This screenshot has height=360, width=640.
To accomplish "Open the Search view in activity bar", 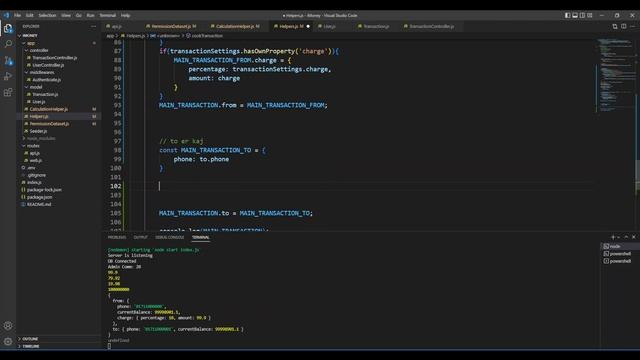I will coord(8,44).
